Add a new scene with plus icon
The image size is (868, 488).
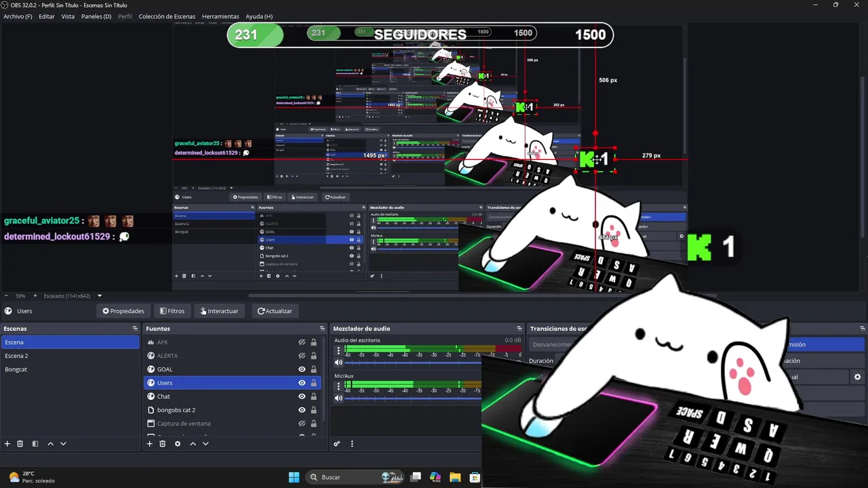7,444
